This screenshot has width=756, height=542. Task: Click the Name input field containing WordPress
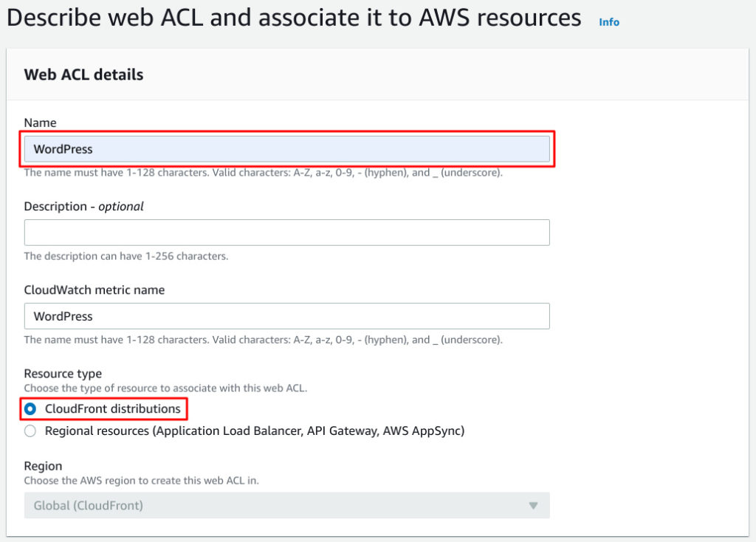pyautogui.click(x=287, y=149)
